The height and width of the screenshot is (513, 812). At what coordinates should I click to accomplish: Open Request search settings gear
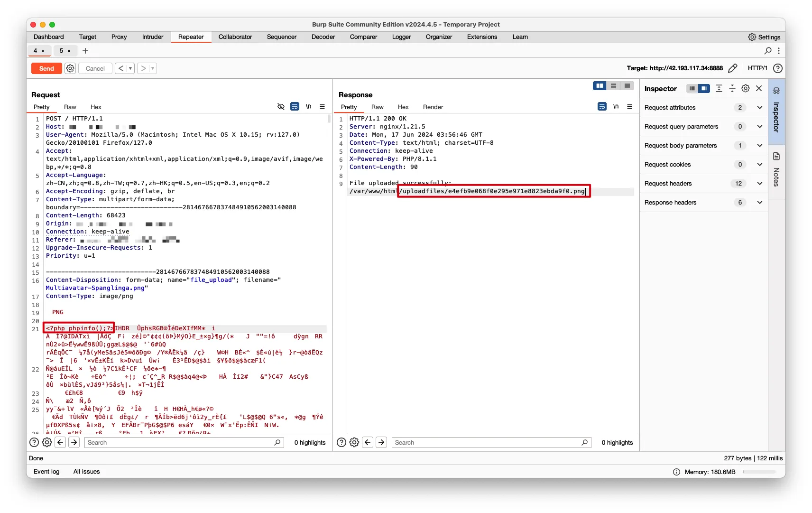[x=47, y=442]
